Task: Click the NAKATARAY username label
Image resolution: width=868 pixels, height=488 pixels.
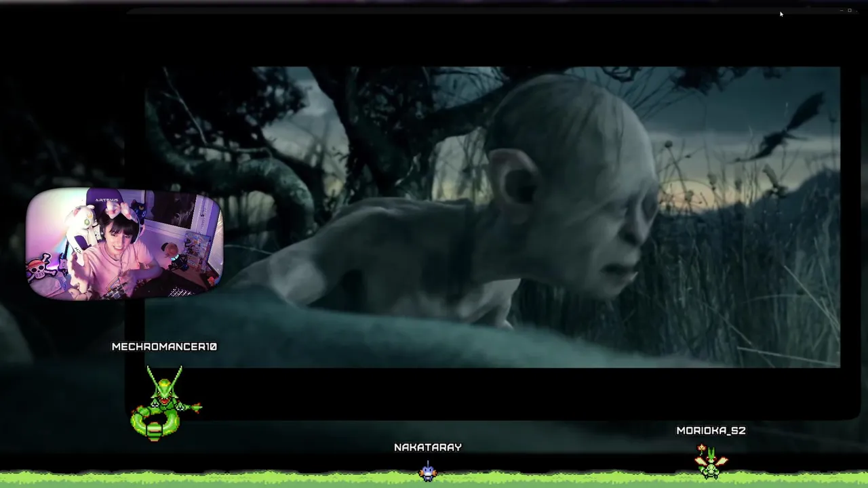Action: tap(428, 447)
